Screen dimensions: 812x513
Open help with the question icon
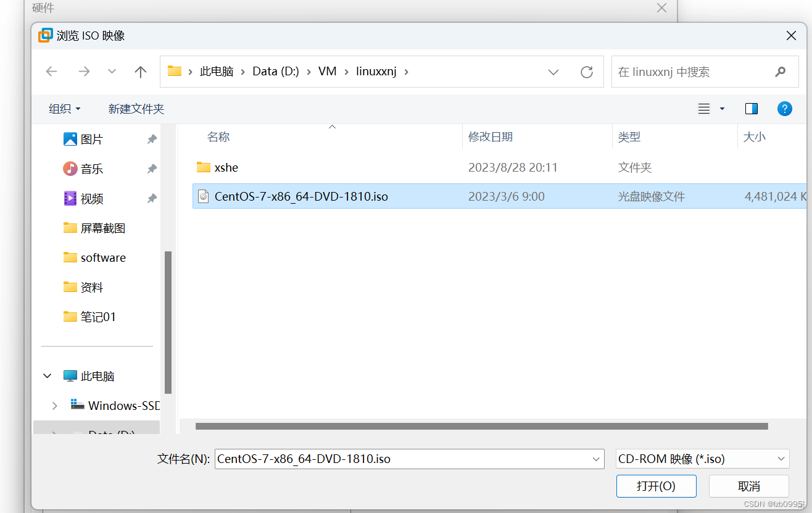click(784, 109)
